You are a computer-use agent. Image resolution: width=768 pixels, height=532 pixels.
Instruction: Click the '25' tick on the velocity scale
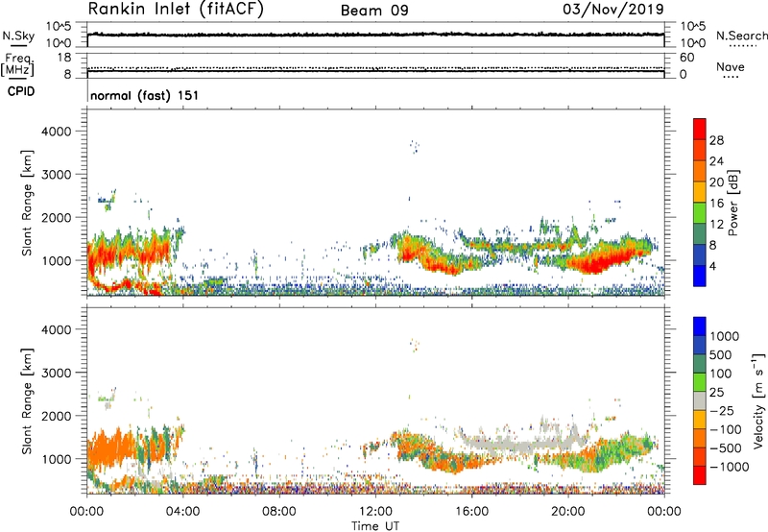pyautogui.click(x=717, y=393)
